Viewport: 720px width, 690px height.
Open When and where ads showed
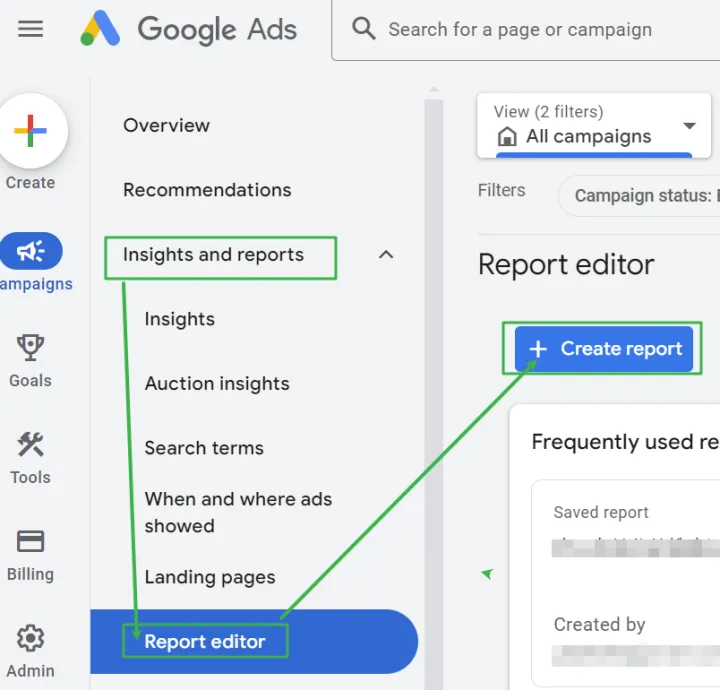point(238,512)
